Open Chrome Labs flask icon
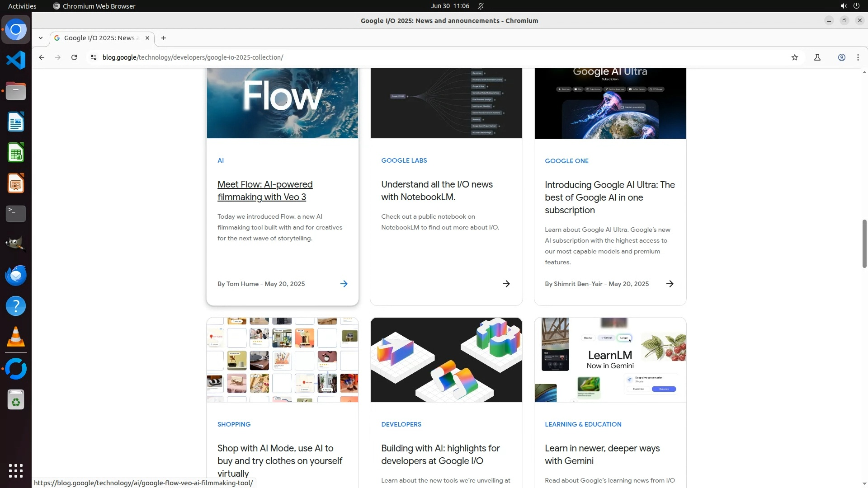 pos(817,57)
